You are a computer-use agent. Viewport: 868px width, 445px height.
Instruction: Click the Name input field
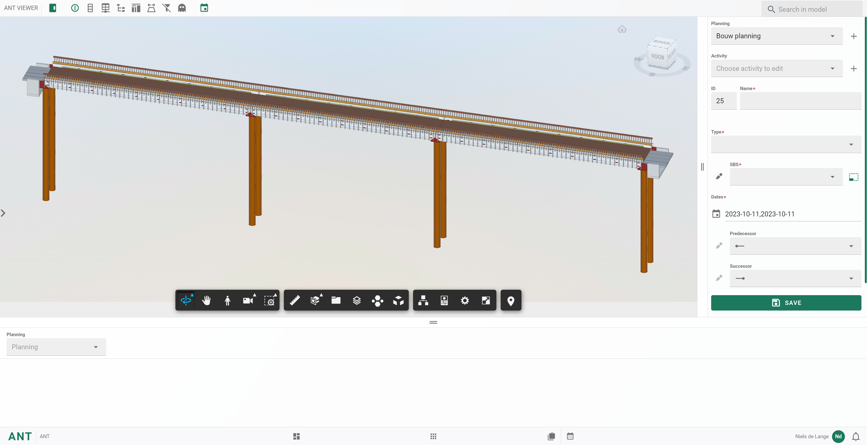click(800, 101)
